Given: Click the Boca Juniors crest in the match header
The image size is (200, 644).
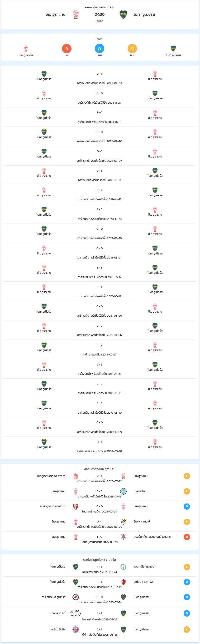Looking at the screenshot, I should point(123,15).
